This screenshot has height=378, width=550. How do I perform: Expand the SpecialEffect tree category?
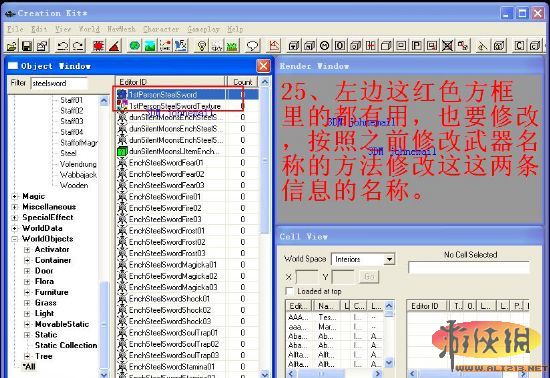tap(15, 218)
